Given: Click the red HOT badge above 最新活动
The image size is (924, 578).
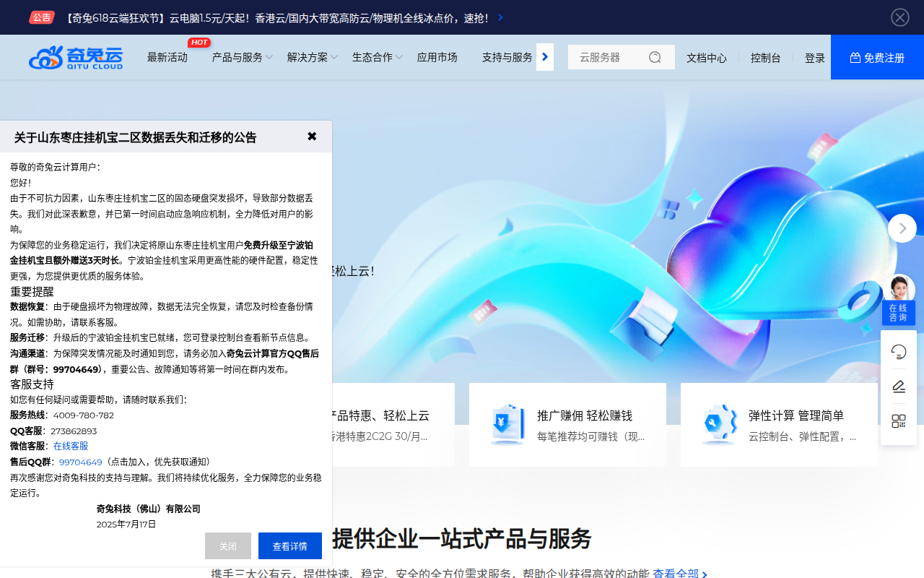Looking at the screenshot, I should (x=199, y=43).
